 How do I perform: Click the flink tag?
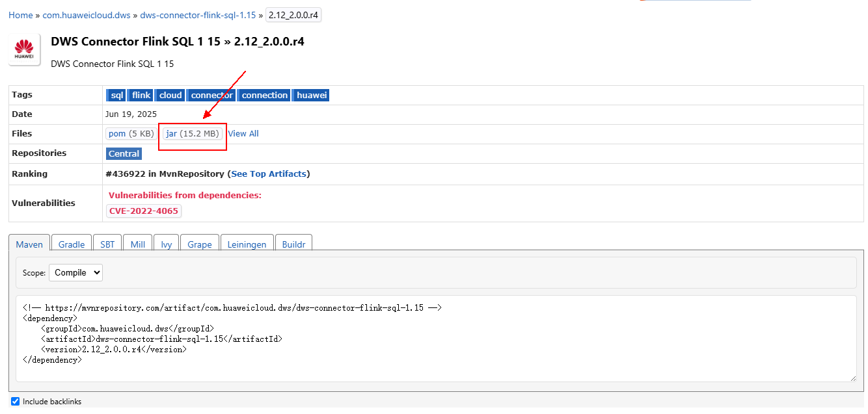[141, 95]
